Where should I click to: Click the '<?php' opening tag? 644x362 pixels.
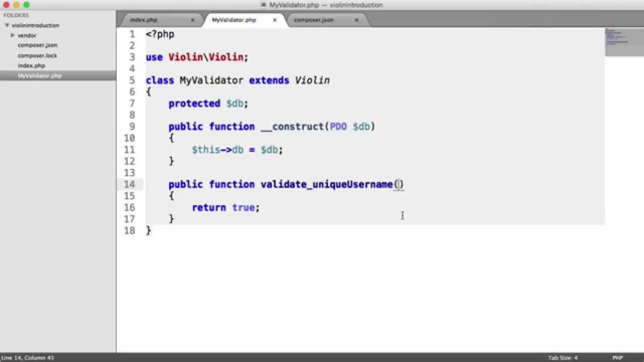160,34
